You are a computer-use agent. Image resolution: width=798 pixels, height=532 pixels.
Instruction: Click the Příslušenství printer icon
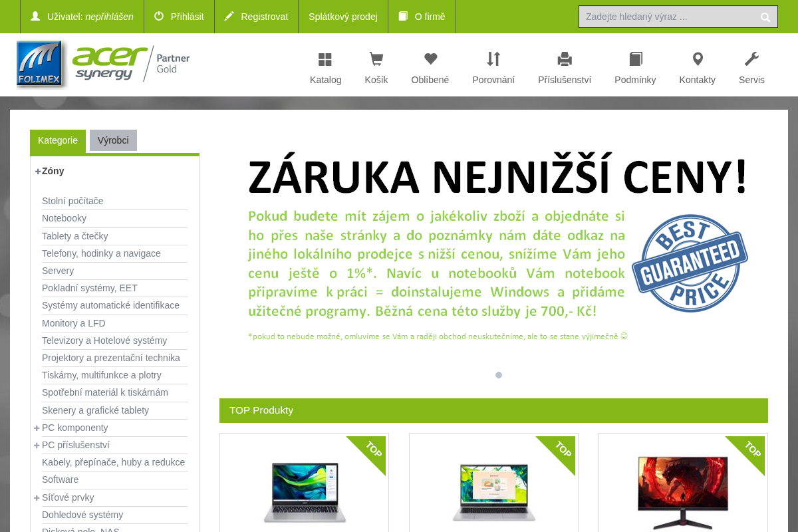point(565,59)
